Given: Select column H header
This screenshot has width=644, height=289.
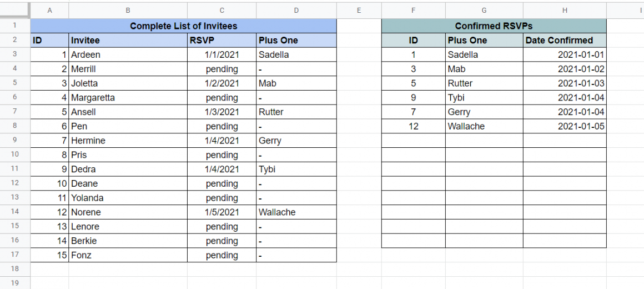Looking at the screenshot, I should 564,10.
